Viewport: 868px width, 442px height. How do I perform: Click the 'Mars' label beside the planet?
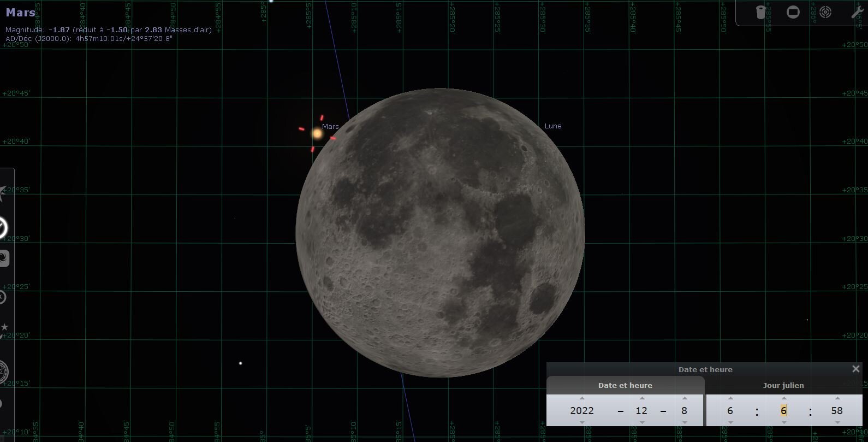330,126
